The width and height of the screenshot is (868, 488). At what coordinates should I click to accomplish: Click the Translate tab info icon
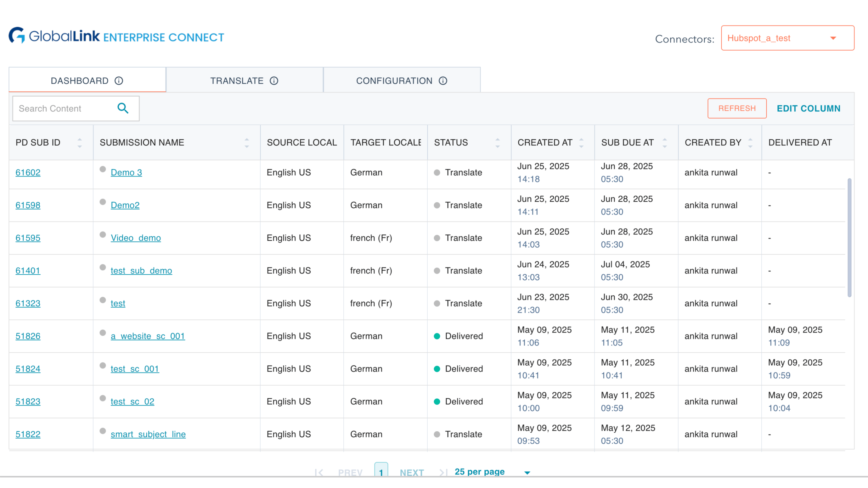tap(274, 81)
